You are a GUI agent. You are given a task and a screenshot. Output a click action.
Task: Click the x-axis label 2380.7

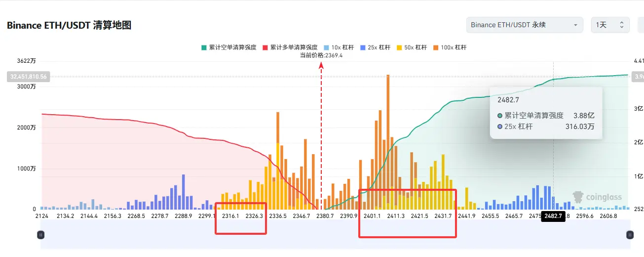[325, 216]
